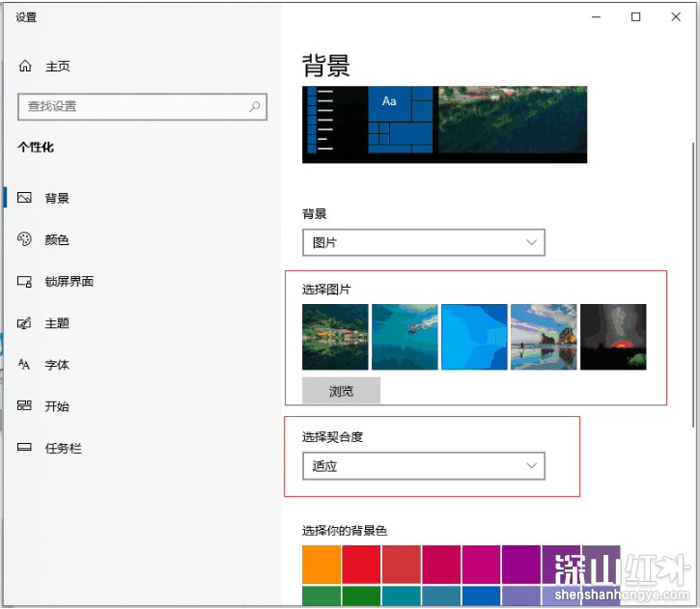Open the 背景 type dropdown showing 图片
700x609 pixels.
click(x=424, y=242)
